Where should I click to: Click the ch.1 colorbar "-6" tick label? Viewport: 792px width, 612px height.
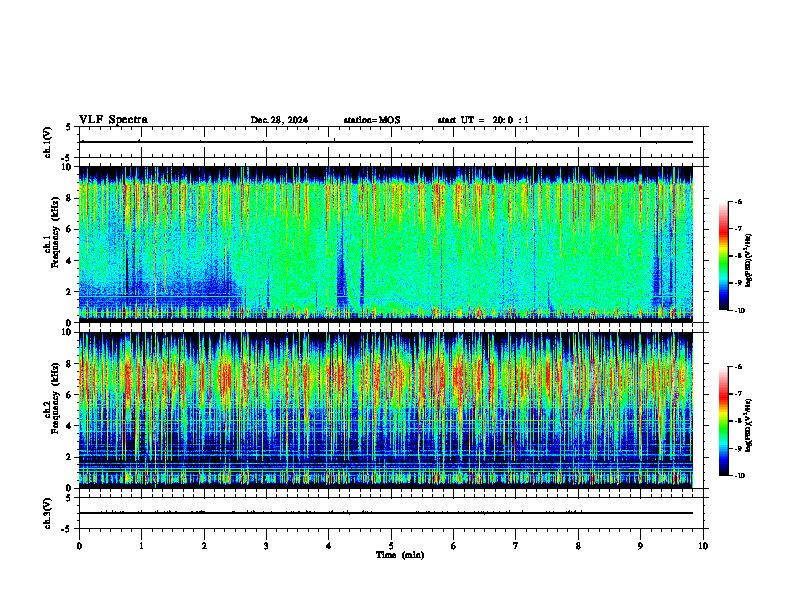(738, 202)
